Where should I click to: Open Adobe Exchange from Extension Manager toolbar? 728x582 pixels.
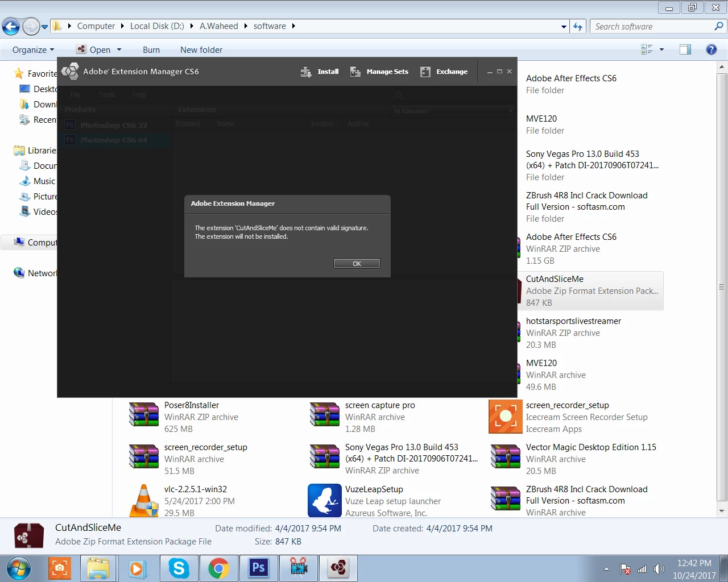(444, 72)
